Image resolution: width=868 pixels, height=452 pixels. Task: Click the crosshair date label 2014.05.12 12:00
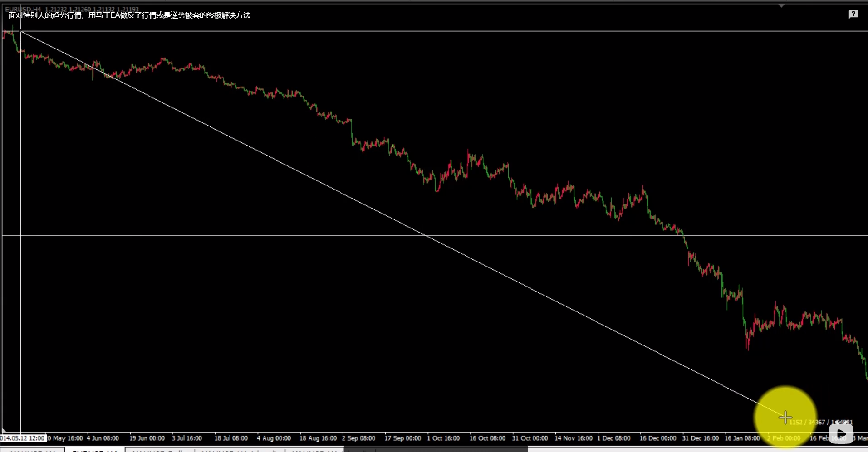(23, 438)
